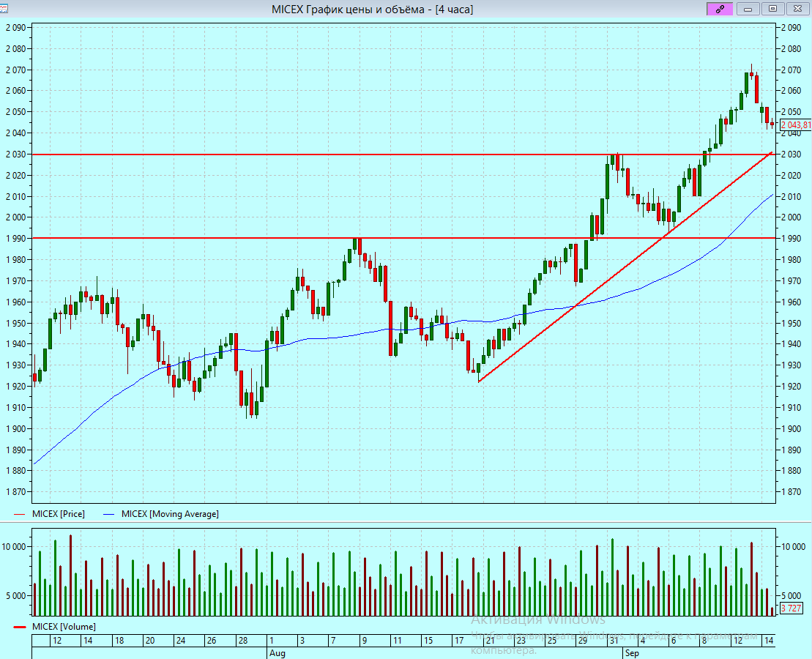Click date label 21 on the time axis

pyautogui.click(x=490, y=641)
